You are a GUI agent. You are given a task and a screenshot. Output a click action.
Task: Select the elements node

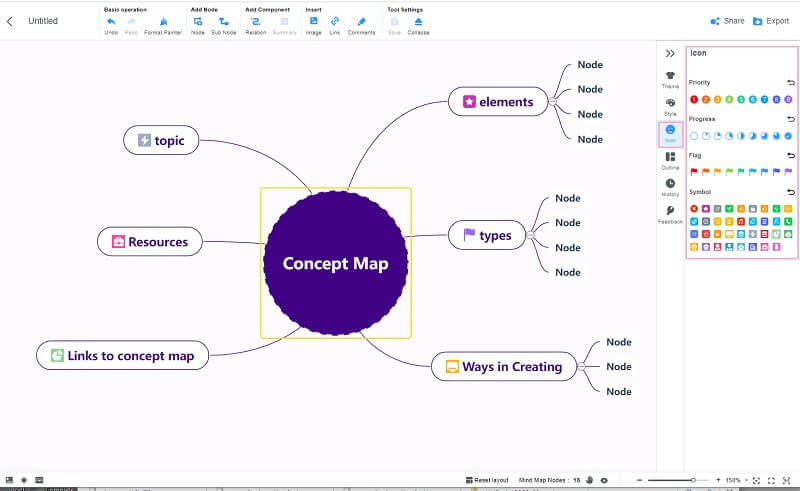coord(498,102)
